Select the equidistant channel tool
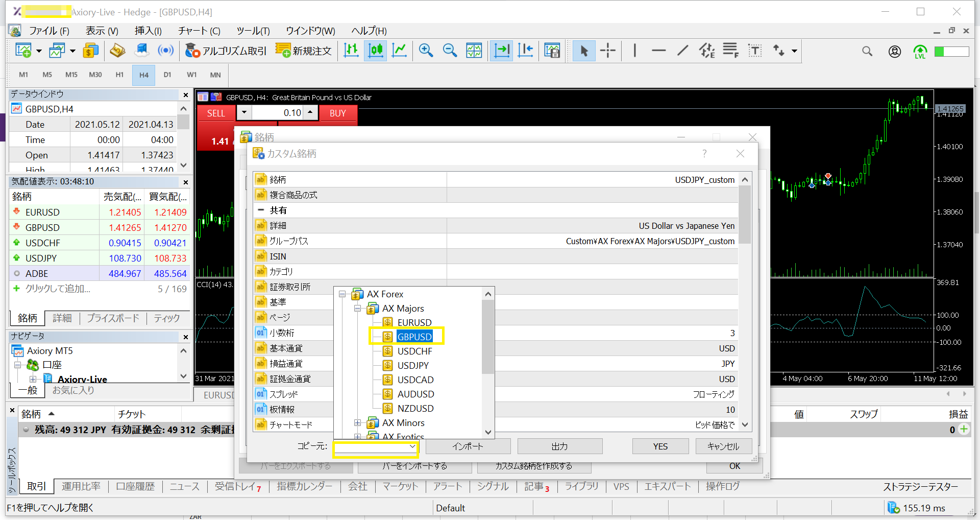980x520 pixels. click(x=707, y=51)
